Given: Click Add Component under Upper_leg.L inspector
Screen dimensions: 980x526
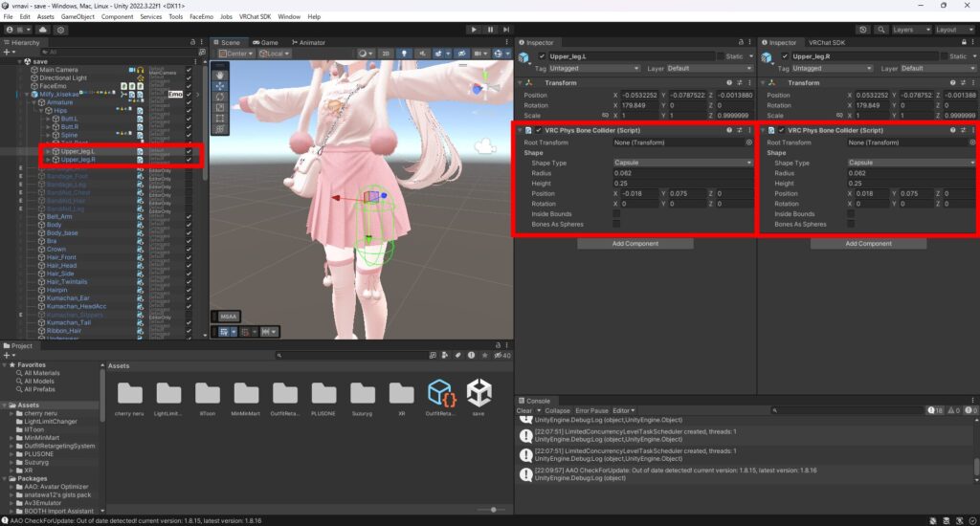Looking at the screenshot, I should tap(635, 244).
